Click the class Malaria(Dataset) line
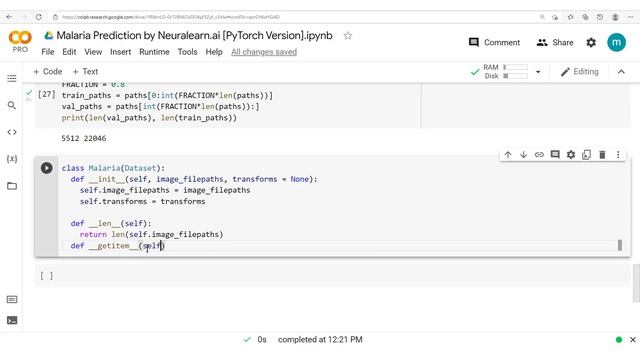The width and height of the screenshot is (640, 360). [x=113, y=168]
